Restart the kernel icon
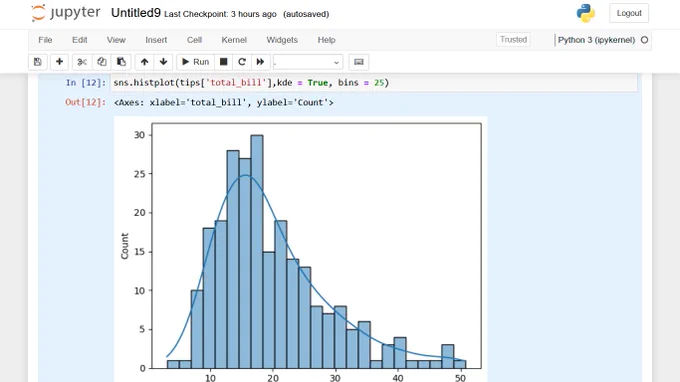 pos(242,62)
